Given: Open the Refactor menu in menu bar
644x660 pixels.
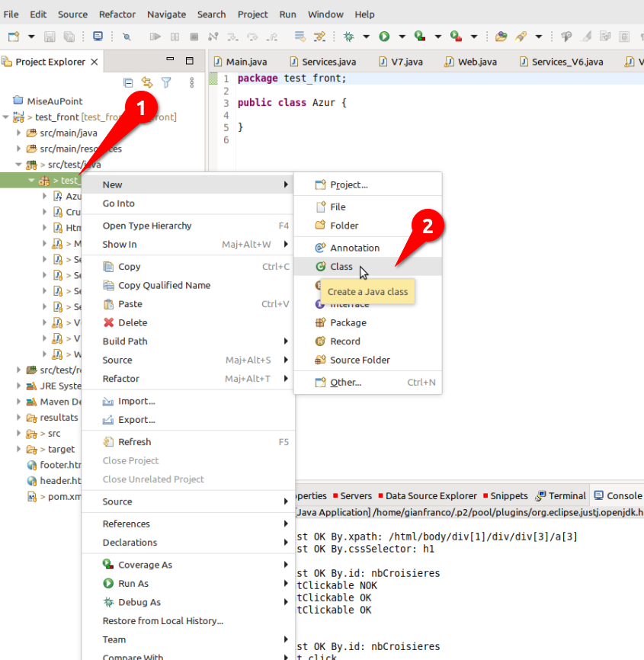Looking at the screenshot, I should 117,14.
